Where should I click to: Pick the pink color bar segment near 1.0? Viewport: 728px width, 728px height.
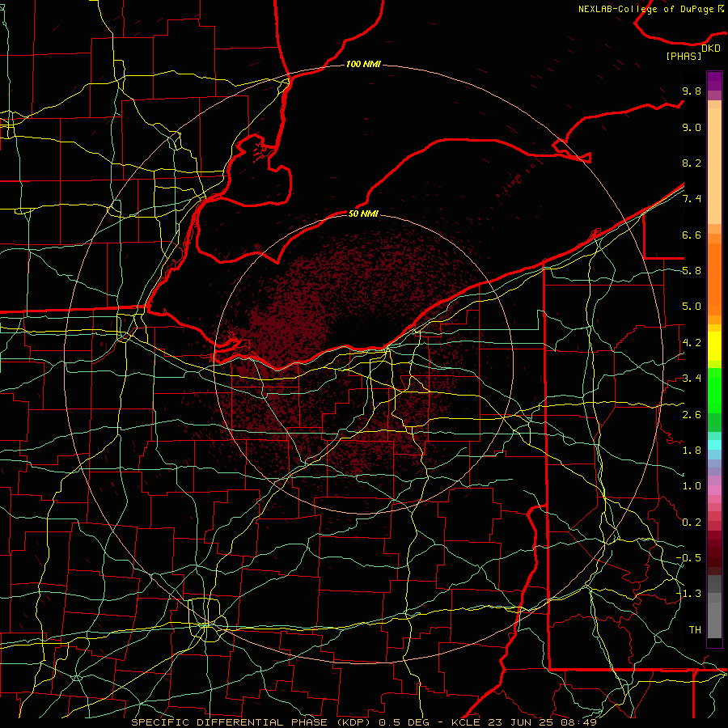[714, 490]
